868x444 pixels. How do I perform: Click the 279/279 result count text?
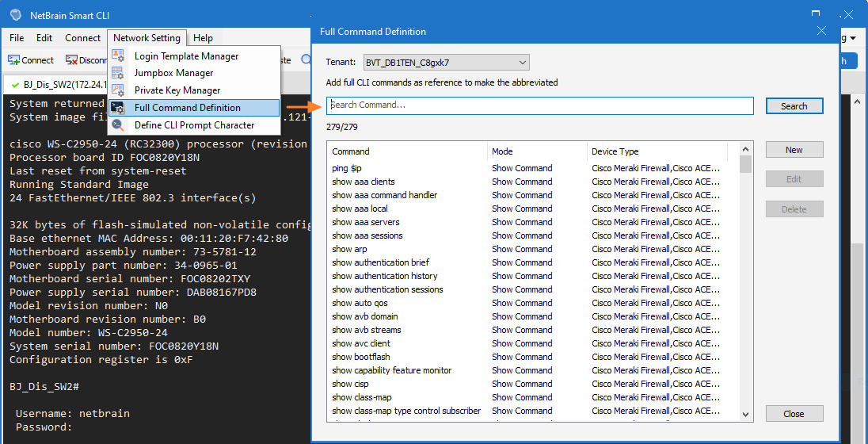coord(342,128)
